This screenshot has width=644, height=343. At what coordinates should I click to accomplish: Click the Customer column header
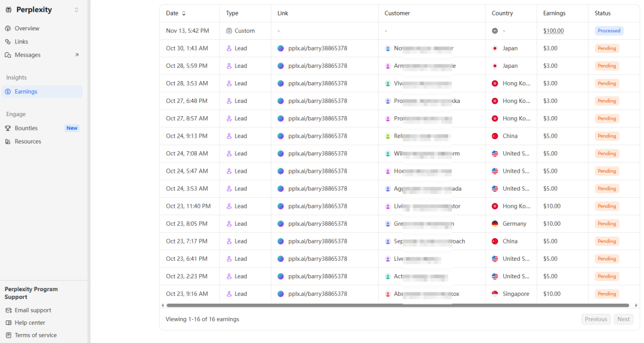397,13
